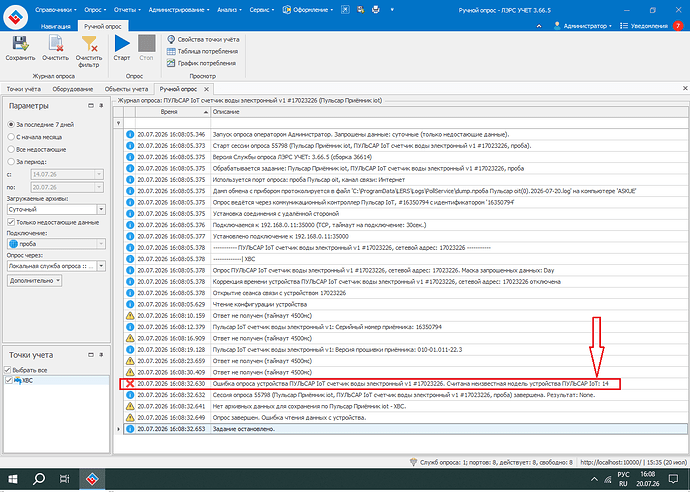Open Windows action center icon
The width and height of the screenshot is (690, 492).
673,479
